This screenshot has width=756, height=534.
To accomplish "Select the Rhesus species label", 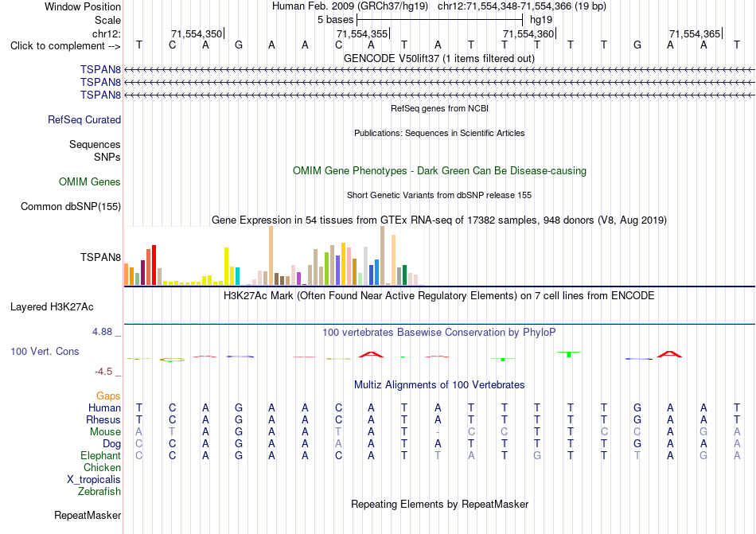I will (x=103, y=419).
